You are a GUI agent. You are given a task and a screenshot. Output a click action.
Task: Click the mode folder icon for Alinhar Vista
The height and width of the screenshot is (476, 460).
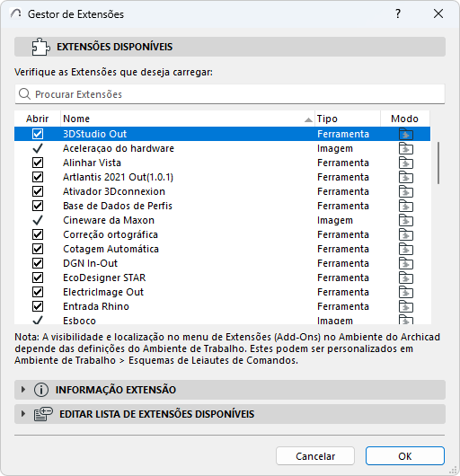pos(406,163)
